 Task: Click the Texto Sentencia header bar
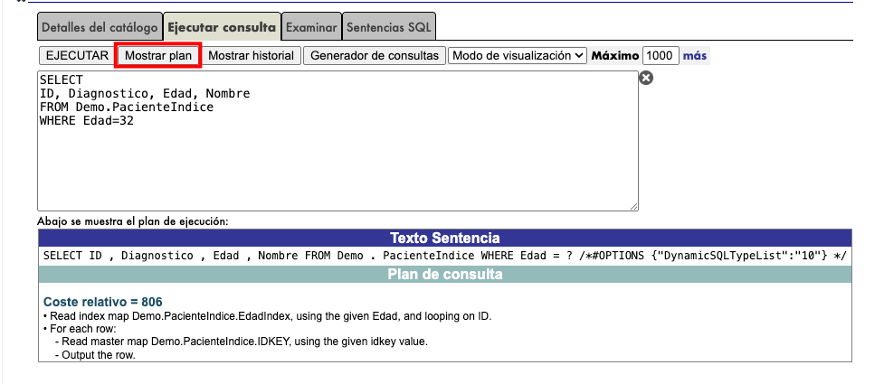pyautogui.click(x=445, y=237)
